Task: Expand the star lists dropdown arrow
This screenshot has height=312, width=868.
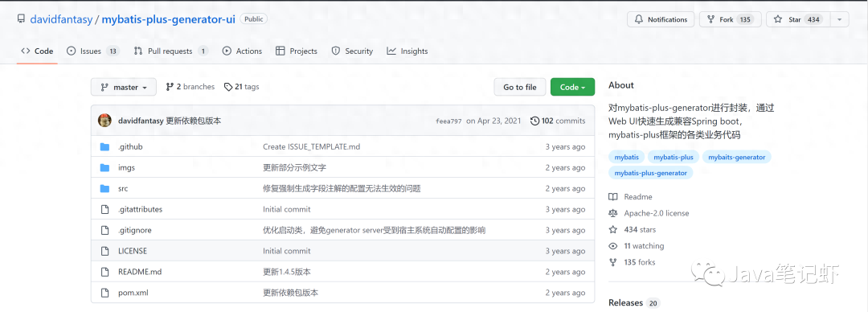Action: click(x=839, y=19)
